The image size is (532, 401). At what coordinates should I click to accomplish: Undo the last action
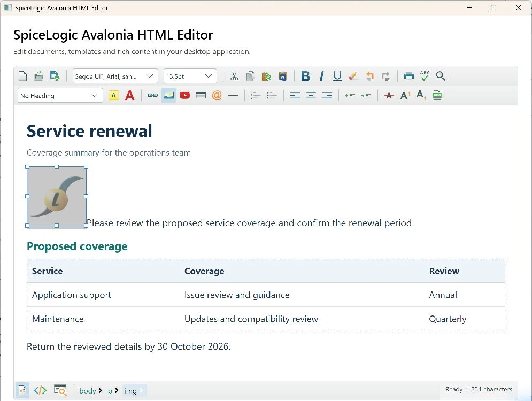[369, 76]
